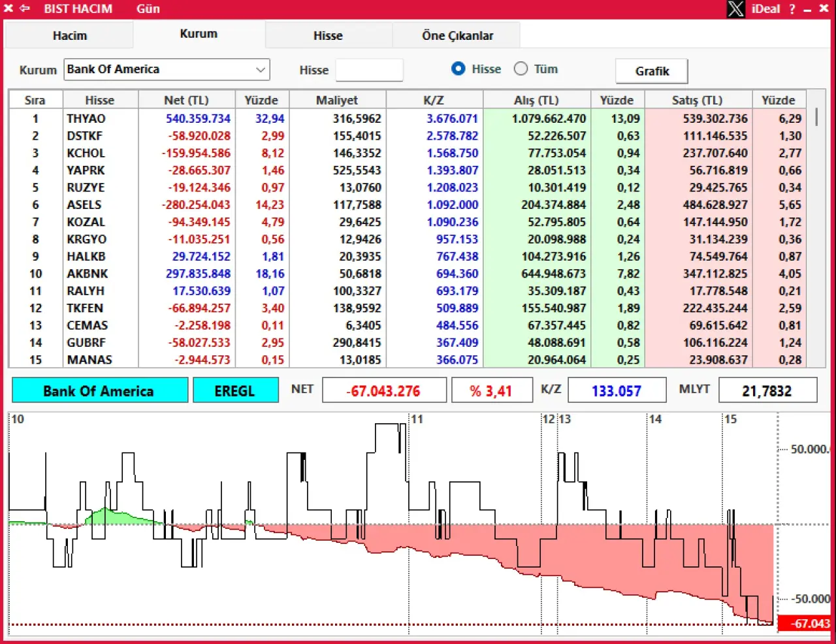Click the iDeal label in title bar
The image size is (836, 644).
765,9
